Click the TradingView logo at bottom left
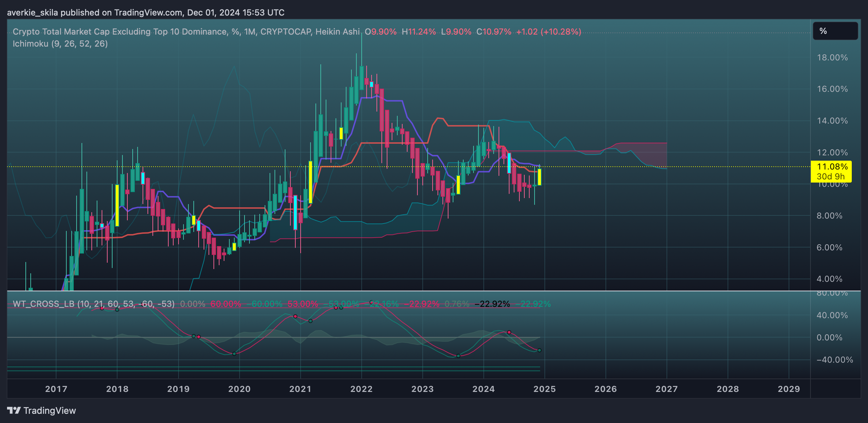The width and height of the screenshot is (868, 423). [x=42, y=411]
